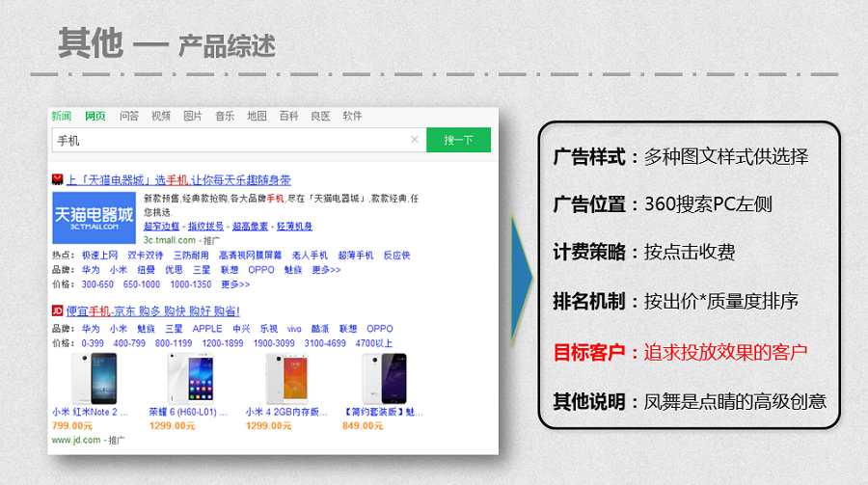
Task: Clear the search box with the X icon
Action: click(x=415, y=140)
